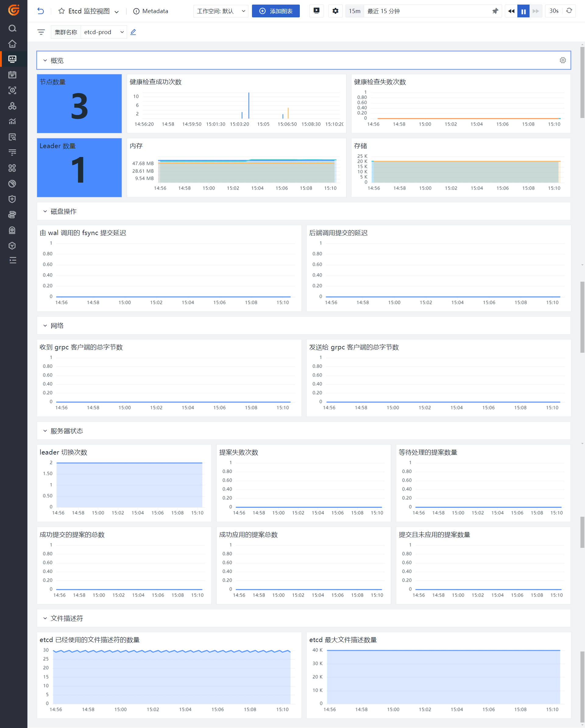Screen dimensions: 585x728
Task: Open the infrastructure scan sidebar icon
Action: pyautogui.click(x=12, y=90)
